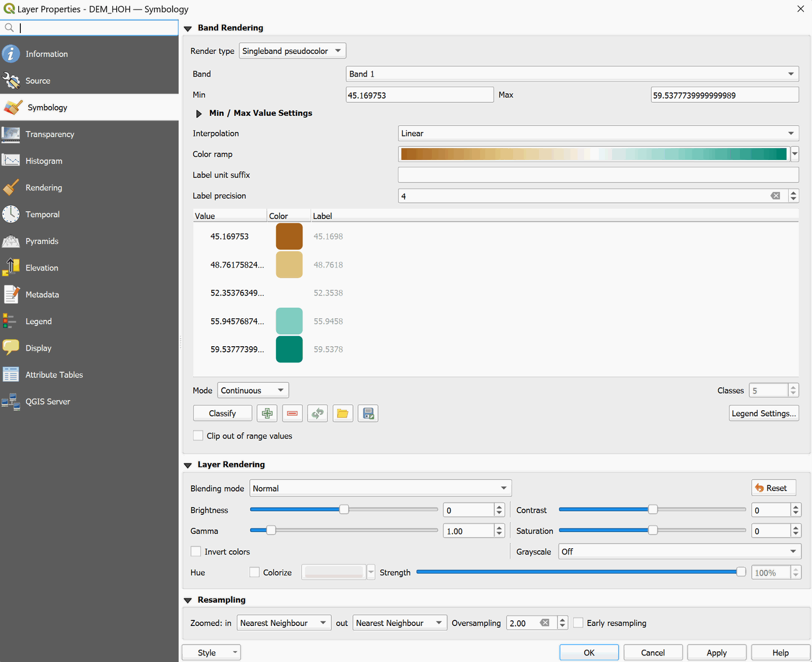Click the load color map folder icon
The image size is (812, 662).
pyautogui.click(x=343, y=414)
